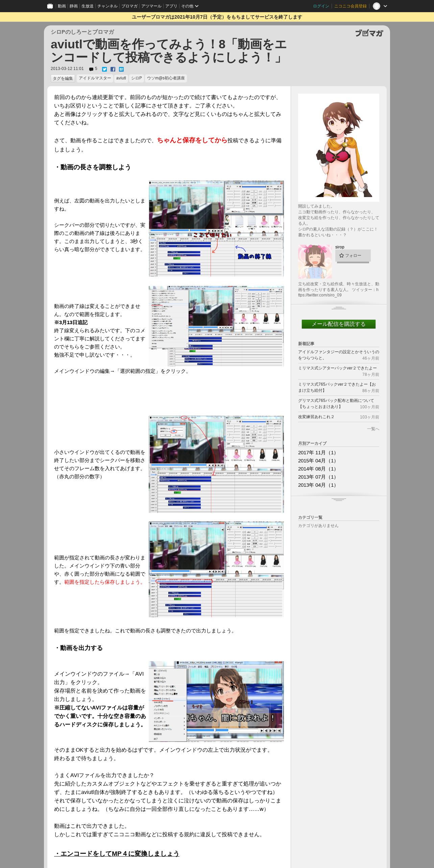
Task: Enlarge the selected-range timeline screenshot
Action: pos(216,569)
